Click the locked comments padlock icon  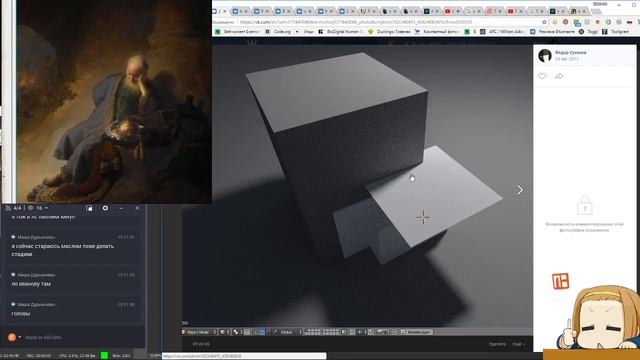(584, 205)
